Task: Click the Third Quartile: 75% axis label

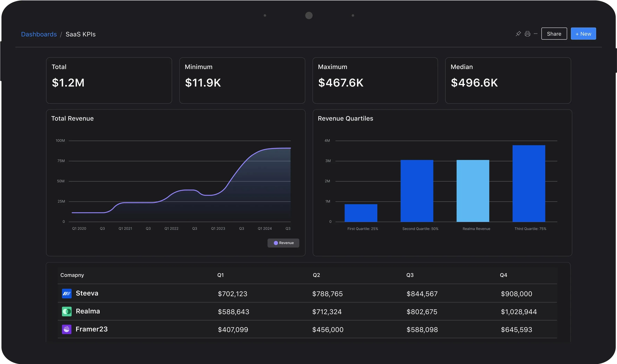Action: coord(530,229)
